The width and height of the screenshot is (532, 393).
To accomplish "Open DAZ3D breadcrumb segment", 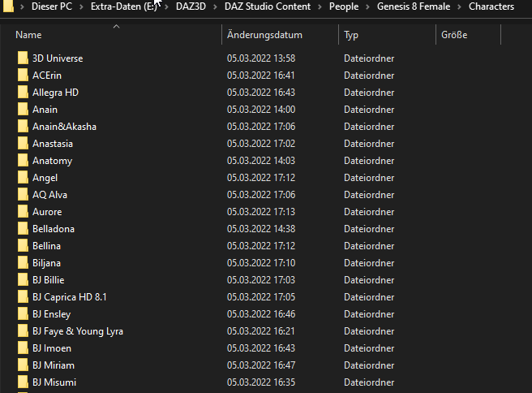I will pos(191,6).
